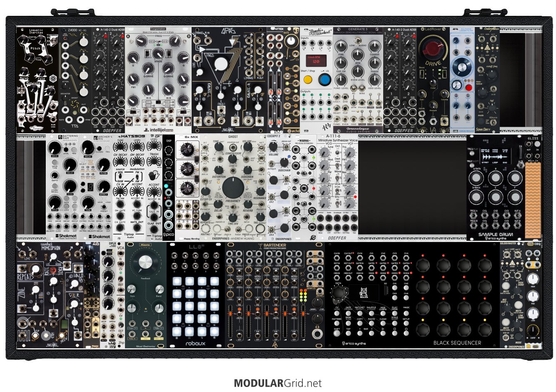556x392 pixels.
Task: Click the top-left step encoder on Black Sequencer
Action: pyautogui.click(x=423, y=265)
